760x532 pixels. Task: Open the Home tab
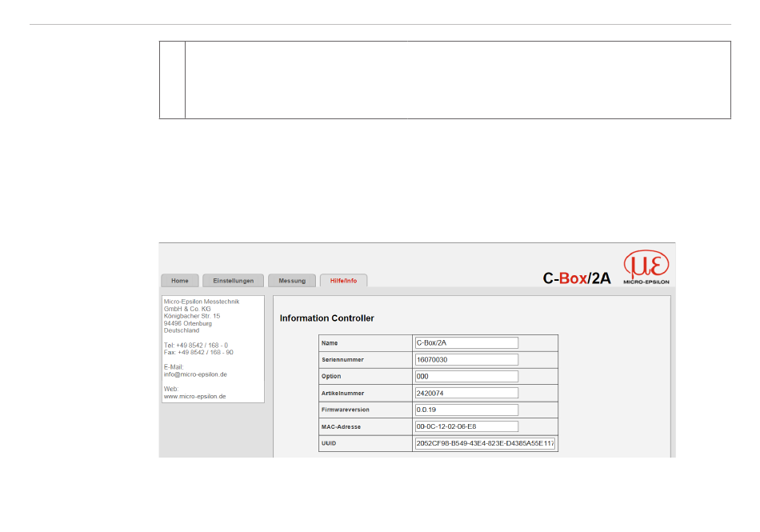tap(180, 281)
